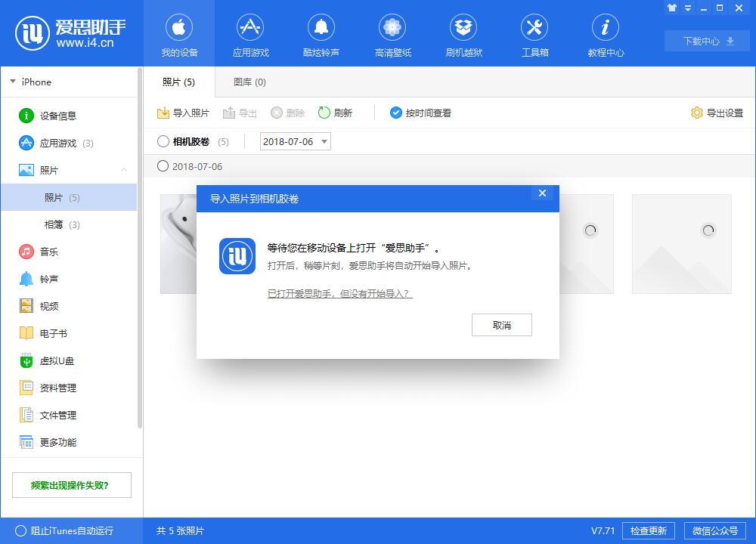Open the 酷炫铃声 section
The height and width of the screenshot is (544, 756).
[x=321, y=34]
